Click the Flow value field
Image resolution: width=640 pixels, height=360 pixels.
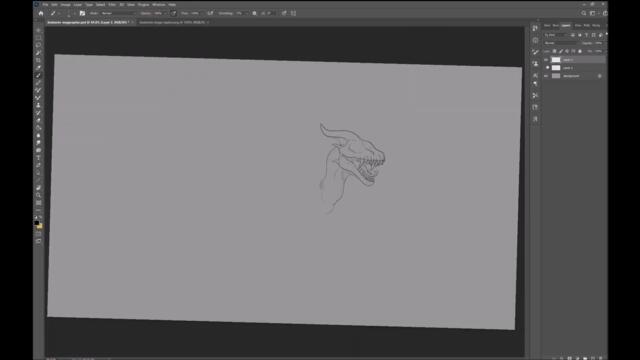[196, 13]
